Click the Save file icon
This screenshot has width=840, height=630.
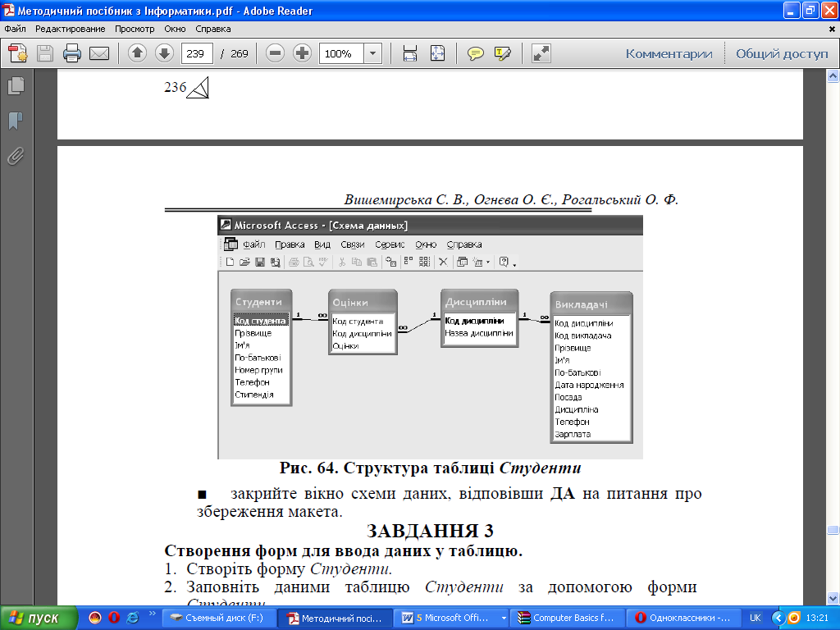click(x=45, y=53)
